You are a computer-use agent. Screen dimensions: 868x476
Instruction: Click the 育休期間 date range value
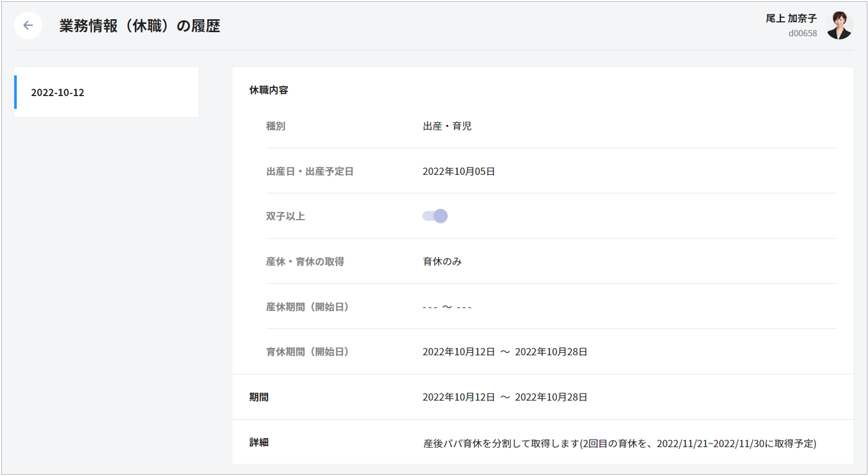[x=505, y=352]
